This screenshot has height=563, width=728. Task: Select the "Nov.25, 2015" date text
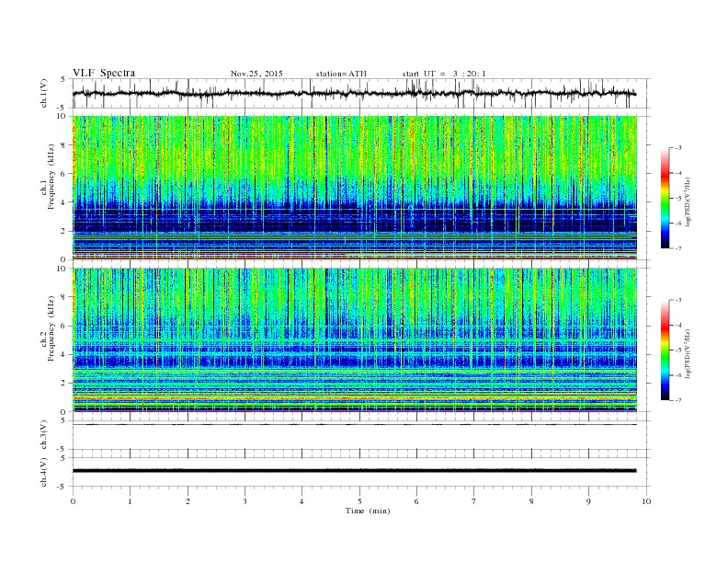click(256, 74)
